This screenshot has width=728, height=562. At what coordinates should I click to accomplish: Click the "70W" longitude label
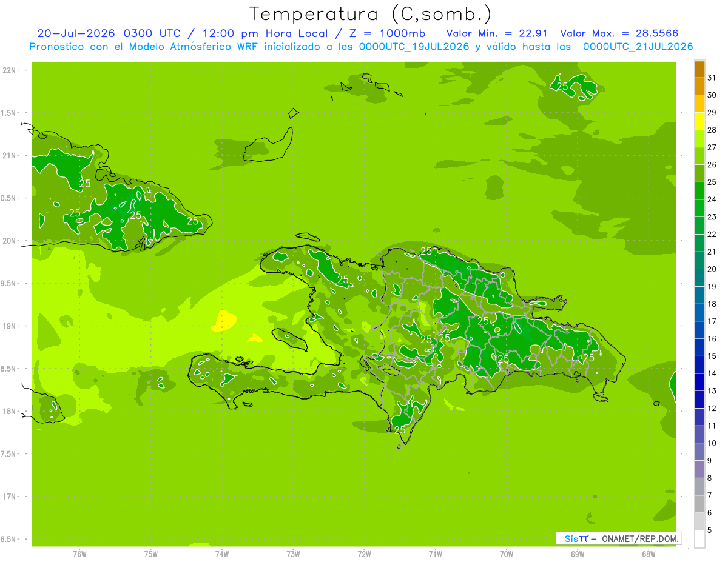coord(507,554)
